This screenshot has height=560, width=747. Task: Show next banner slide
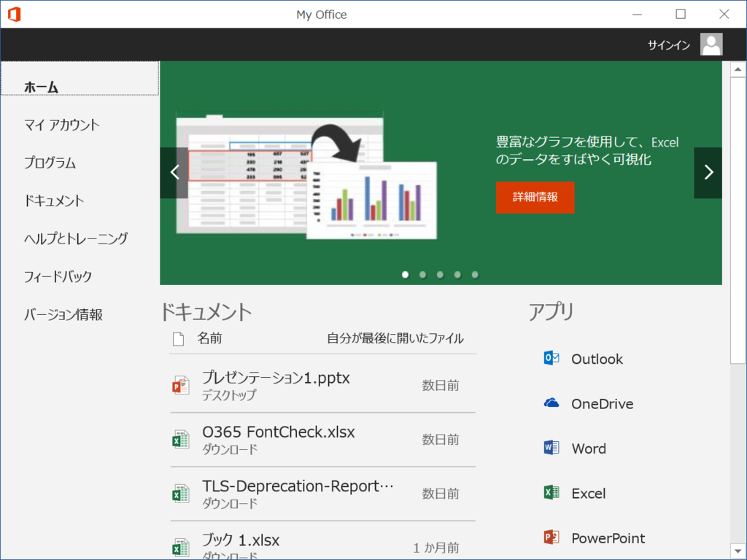point(708,172)
